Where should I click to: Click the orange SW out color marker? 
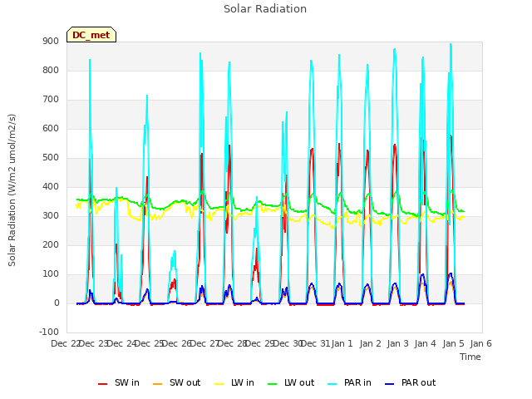point(157,384)
